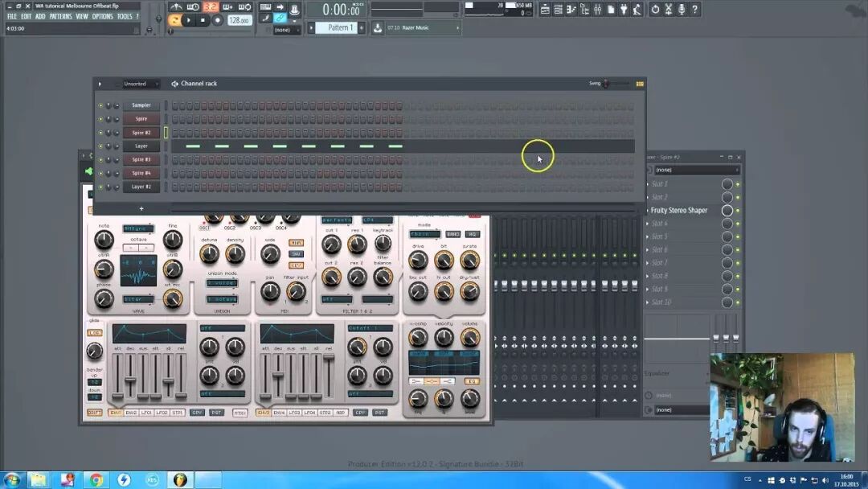Add a channel with the plus button

tap(141, 209)
